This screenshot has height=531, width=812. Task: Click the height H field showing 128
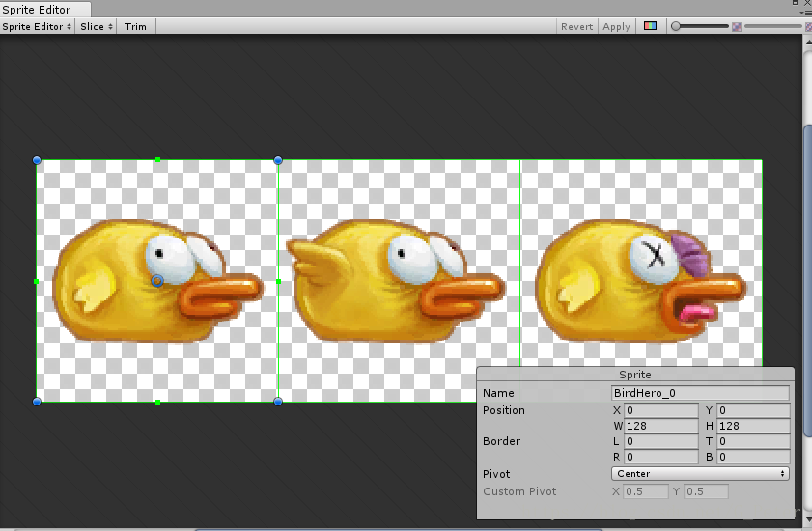pyautogui.click(x=753, y=426)
